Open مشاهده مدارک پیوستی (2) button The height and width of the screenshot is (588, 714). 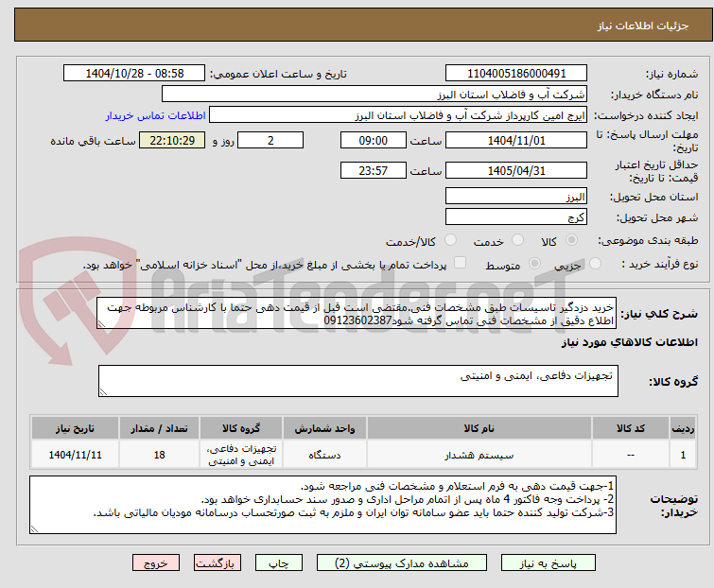click(x=402, y=563)
